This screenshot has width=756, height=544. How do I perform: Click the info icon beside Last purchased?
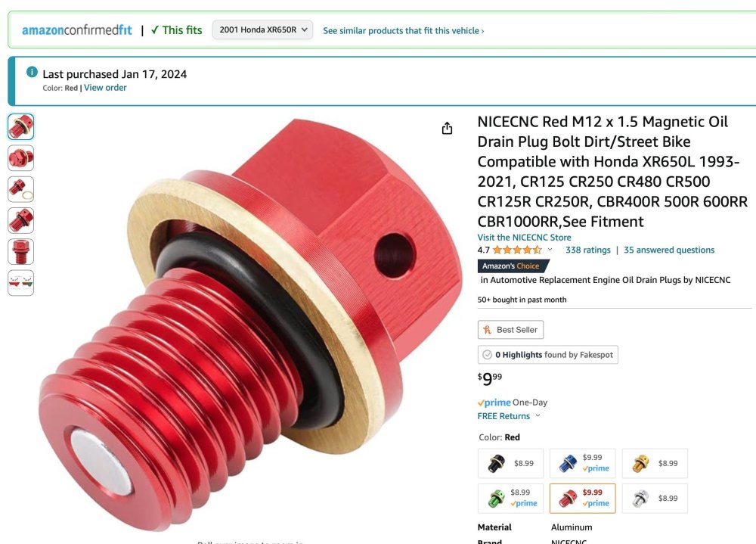pyautogui.click(x=32, y=72)
